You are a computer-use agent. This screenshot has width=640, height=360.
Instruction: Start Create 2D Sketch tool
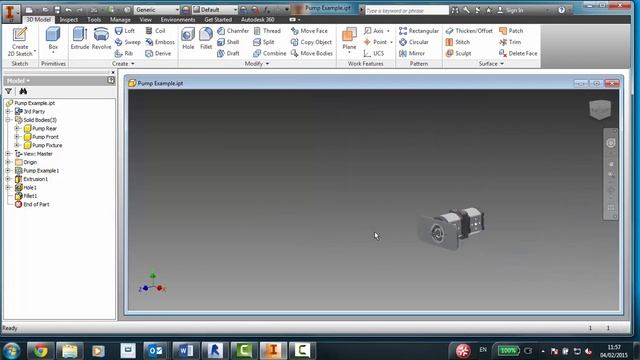pyautogui.click(x=20, y=42)
